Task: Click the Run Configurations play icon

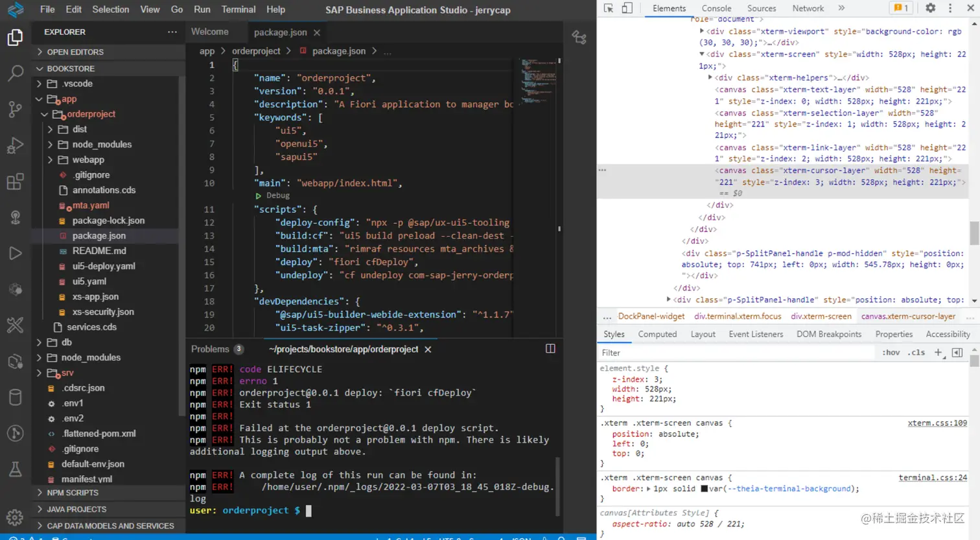Action: tap(15, 253)
